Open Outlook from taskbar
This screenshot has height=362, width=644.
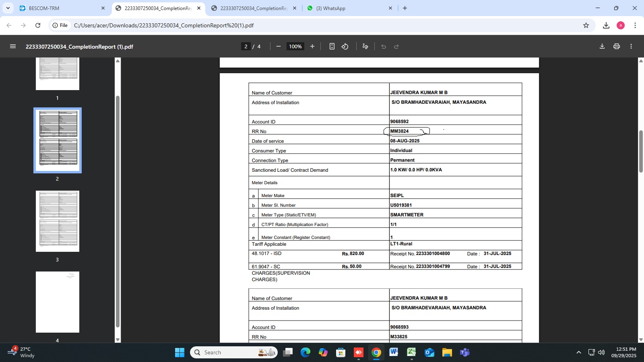point(429,352)
